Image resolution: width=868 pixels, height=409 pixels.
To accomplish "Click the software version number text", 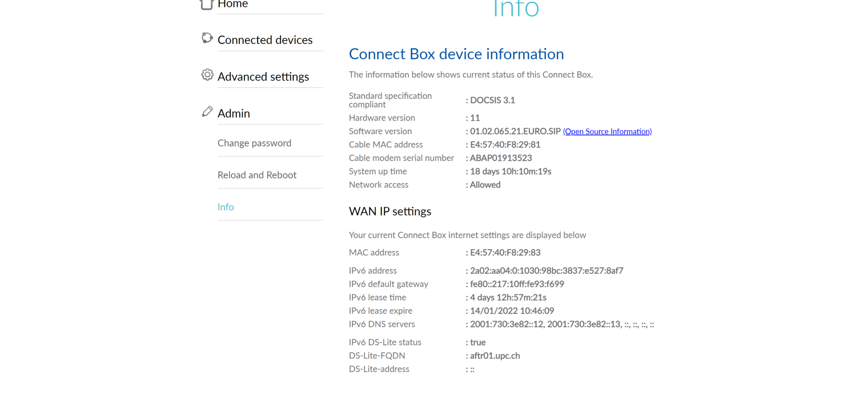I will tap(515, 131).
